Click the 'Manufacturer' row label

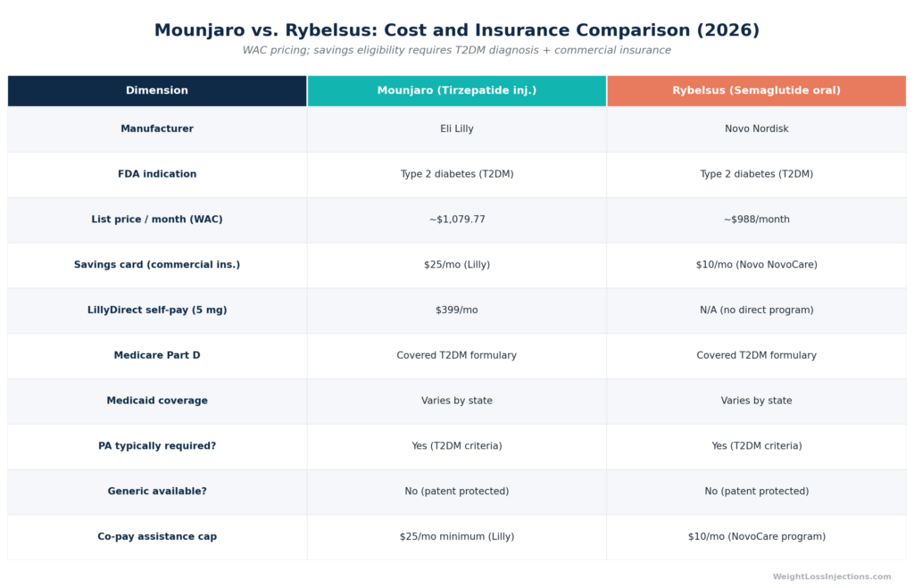(x=157, y=128)
